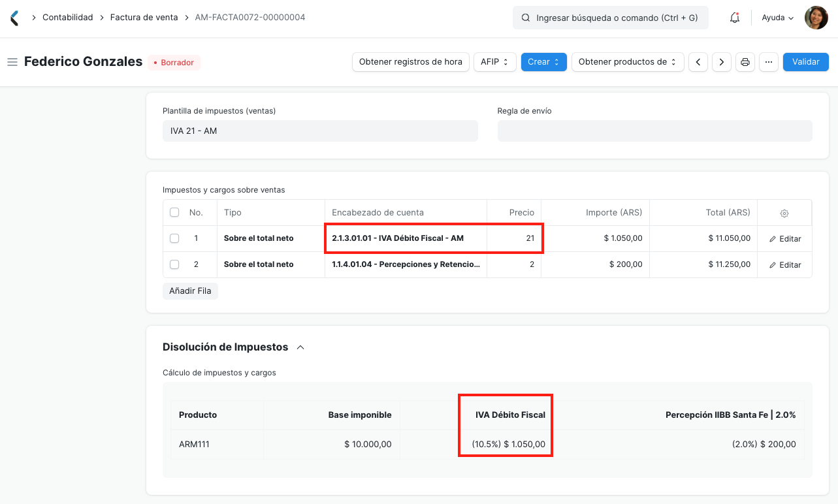Edit row 1 pencil button

785,239
